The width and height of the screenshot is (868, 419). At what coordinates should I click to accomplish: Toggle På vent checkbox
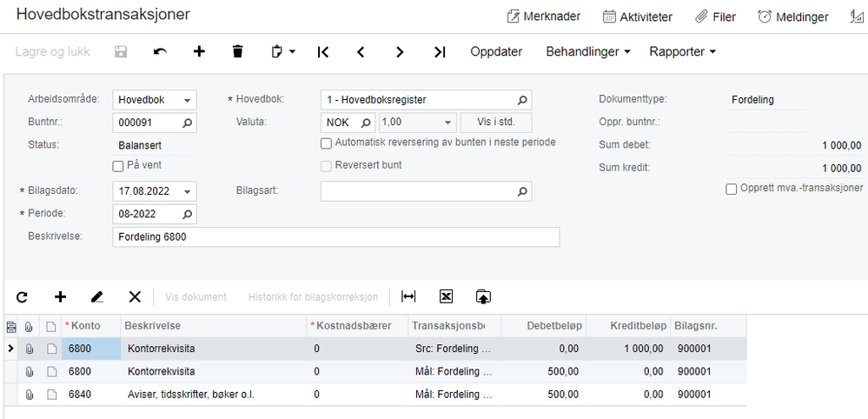point(118,166)
